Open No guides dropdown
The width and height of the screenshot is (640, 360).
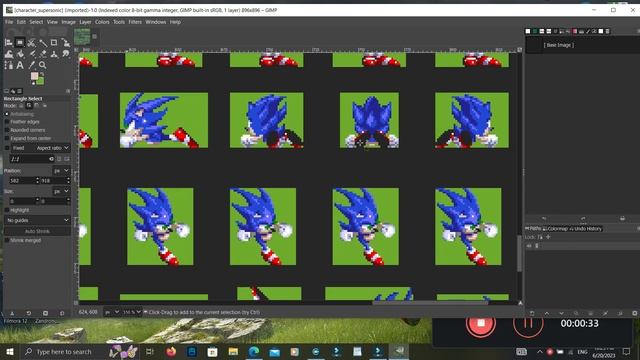pyautogui.click(x=37, y=220)
